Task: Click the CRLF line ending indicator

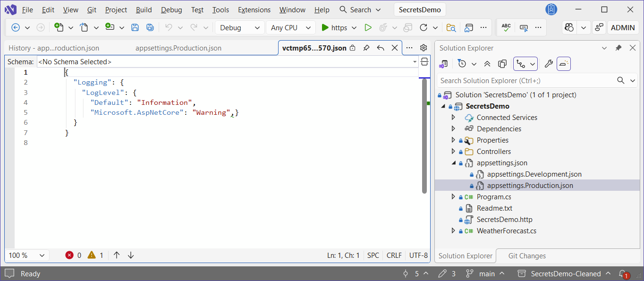Action: click(394, 255)
